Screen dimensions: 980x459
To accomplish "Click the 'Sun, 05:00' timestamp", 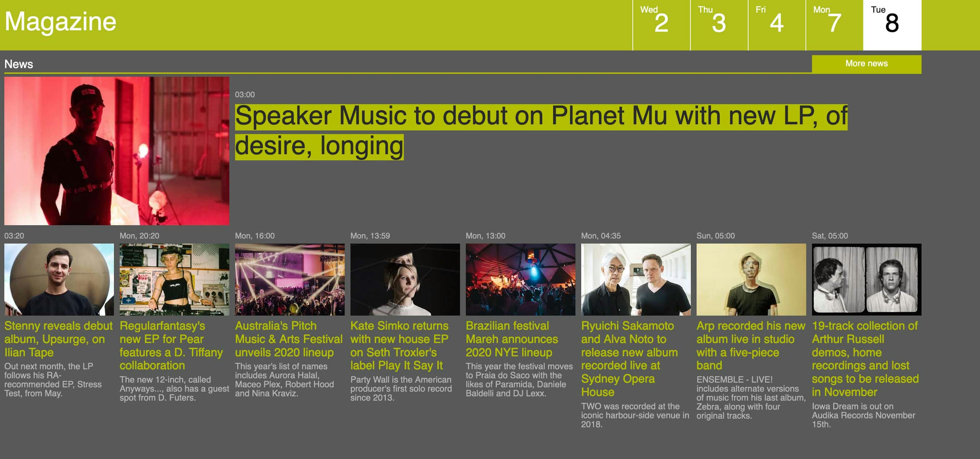I will click(716, 236).
